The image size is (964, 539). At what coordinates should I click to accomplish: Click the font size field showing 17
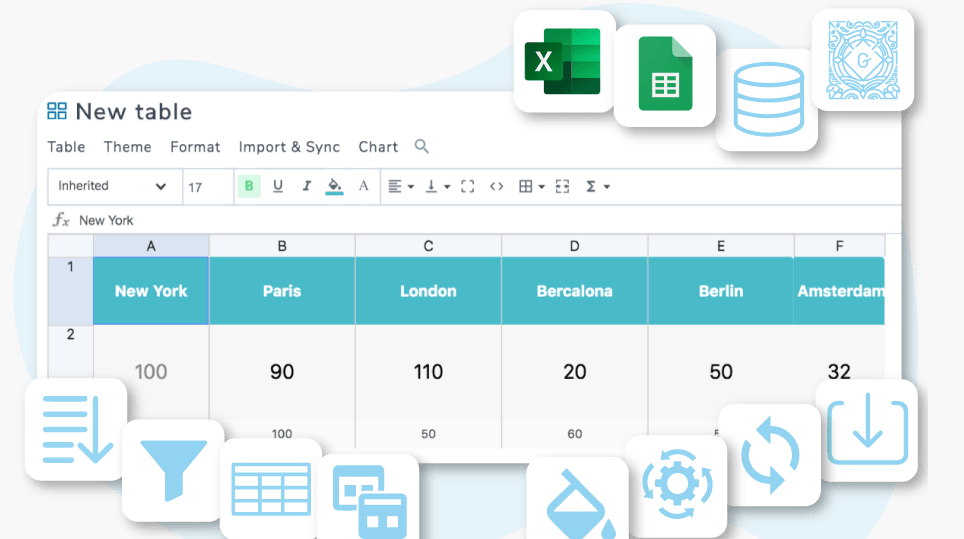208,187
